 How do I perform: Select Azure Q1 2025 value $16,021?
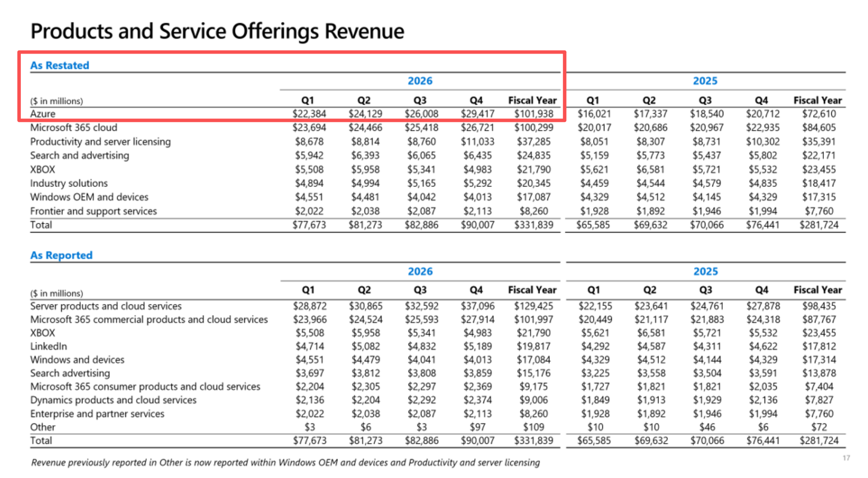point(595,114)
